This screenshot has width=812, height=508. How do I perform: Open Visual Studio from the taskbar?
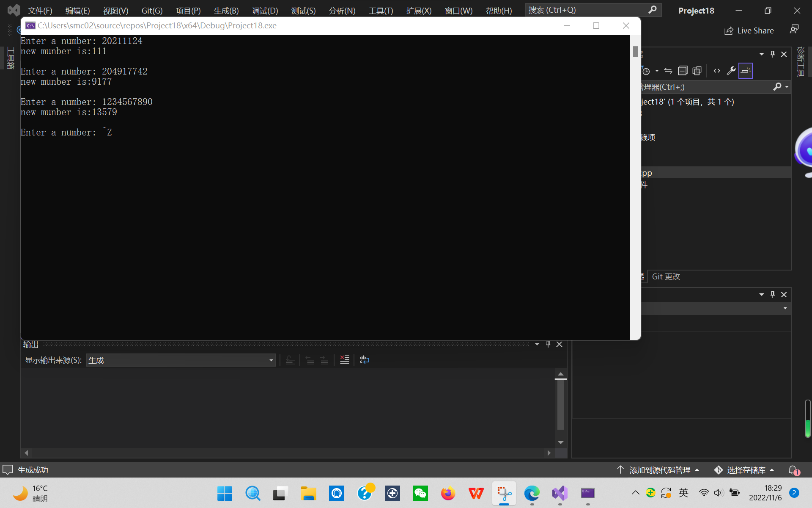click(560, 493)
